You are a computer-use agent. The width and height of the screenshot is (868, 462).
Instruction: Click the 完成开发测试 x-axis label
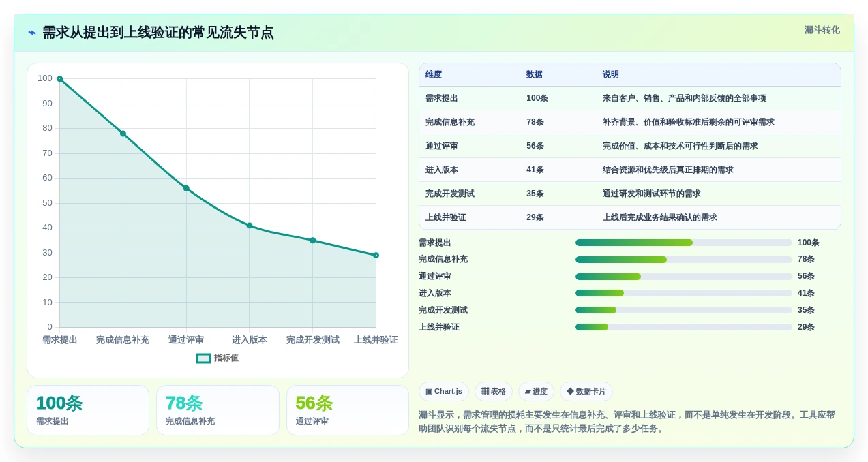coord(313,340)
